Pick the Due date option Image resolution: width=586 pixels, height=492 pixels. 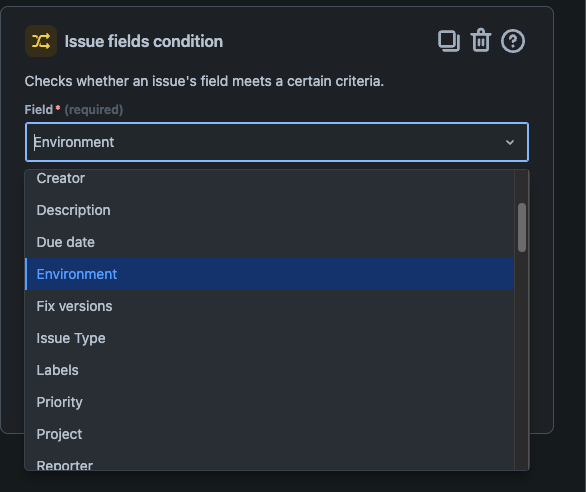coord(269,242)
